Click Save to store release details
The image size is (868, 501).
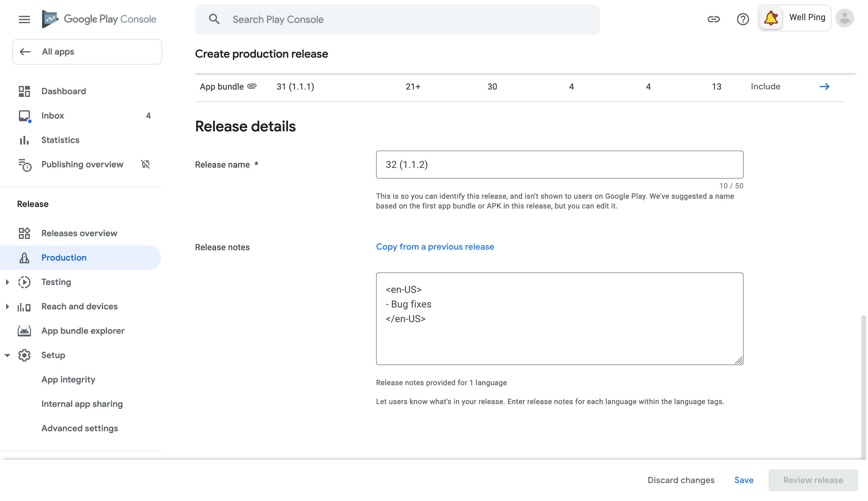(743, 480)
